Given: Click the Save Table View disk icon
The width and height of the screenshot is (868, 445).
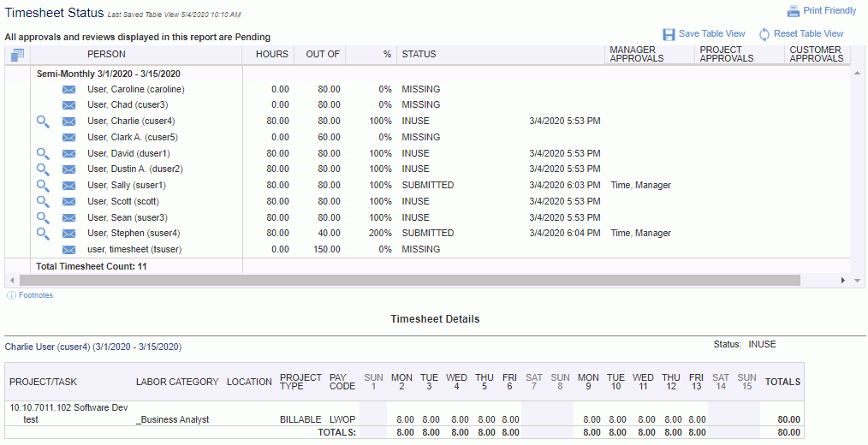Looking at the screenshot, I should [x=669, y=34].
